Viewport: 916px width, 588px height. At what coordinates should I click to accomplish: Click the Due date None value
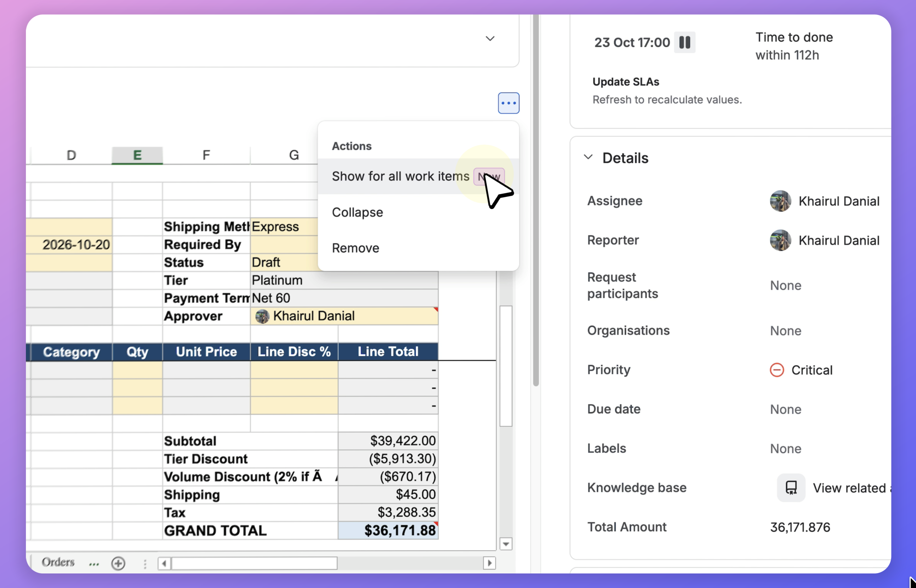tap(785, 409)
